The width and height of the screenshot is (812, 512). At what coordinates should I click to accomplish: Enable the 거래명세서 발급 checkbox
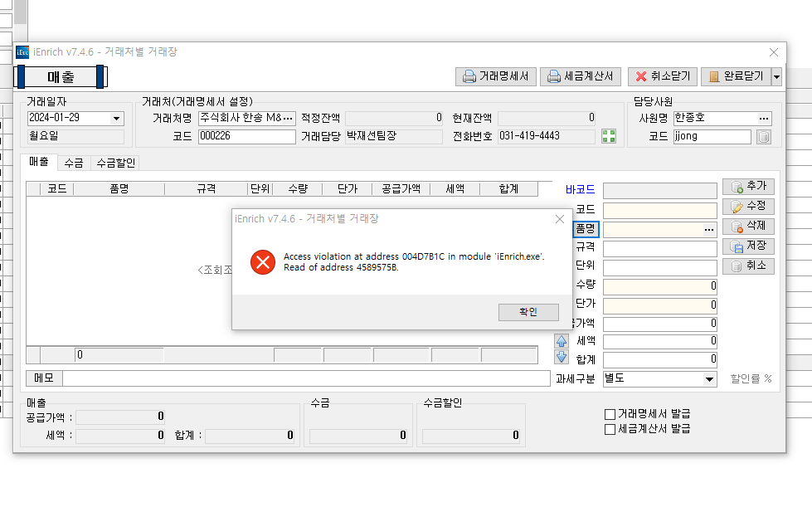(610, 414)
